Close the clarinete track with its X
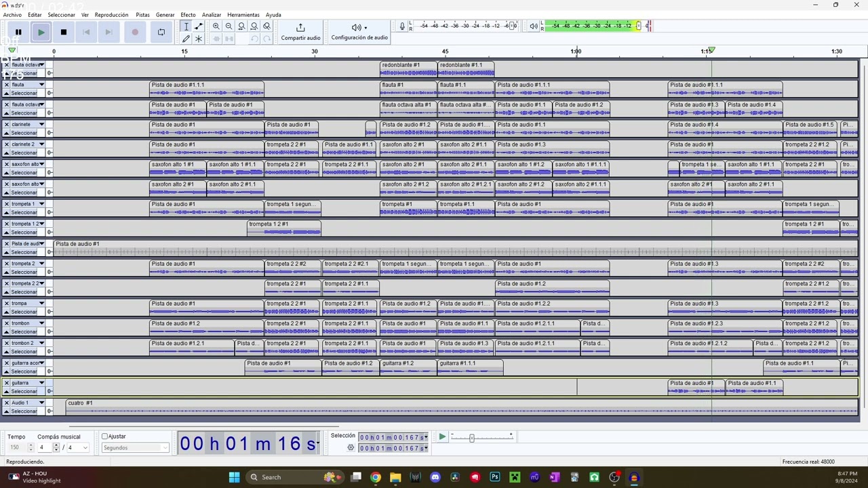This screenshot has height=488, width=868. [7, 125]
